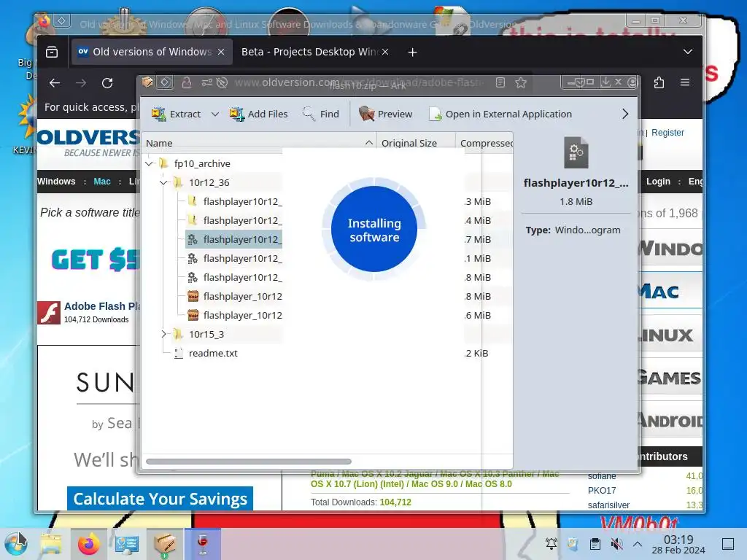Collapse the 10r12_36 folder

point(163,182)
